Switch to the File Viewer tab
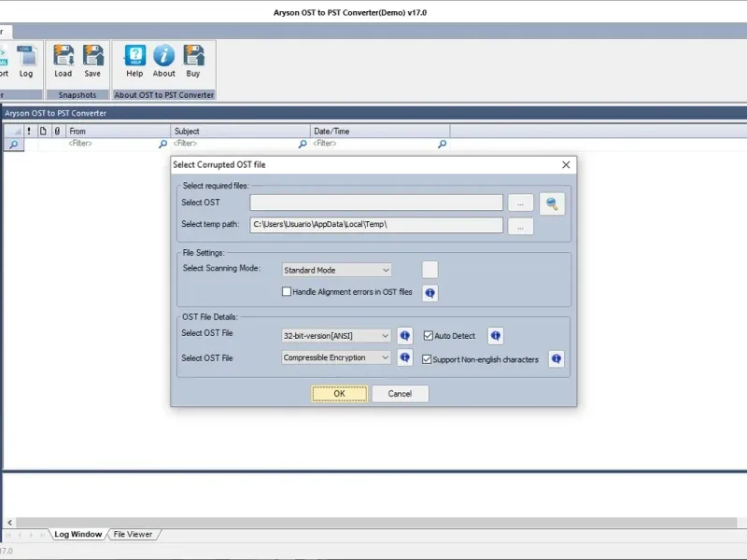This screenshot has width=747, height=560. click(133, 534)
